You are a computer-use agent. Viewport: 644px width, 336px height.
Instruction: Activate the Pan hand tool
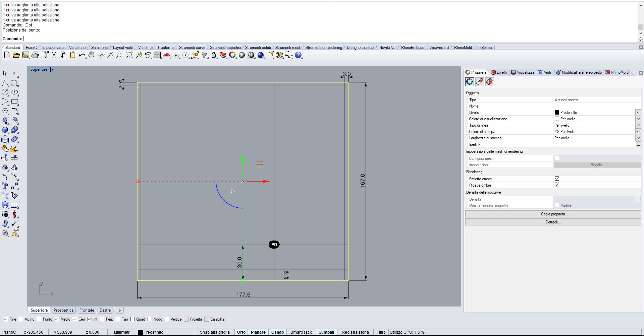click(x=91, y=55)
